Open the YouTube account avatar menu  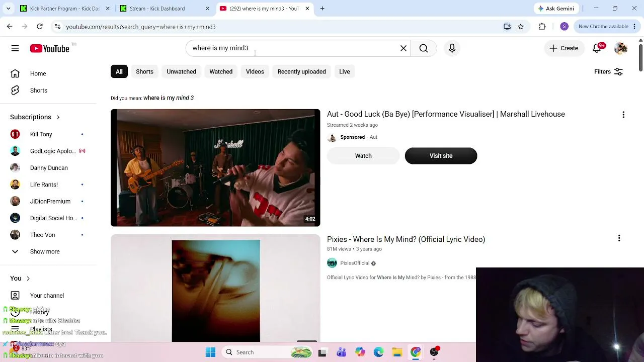(621, 48)
